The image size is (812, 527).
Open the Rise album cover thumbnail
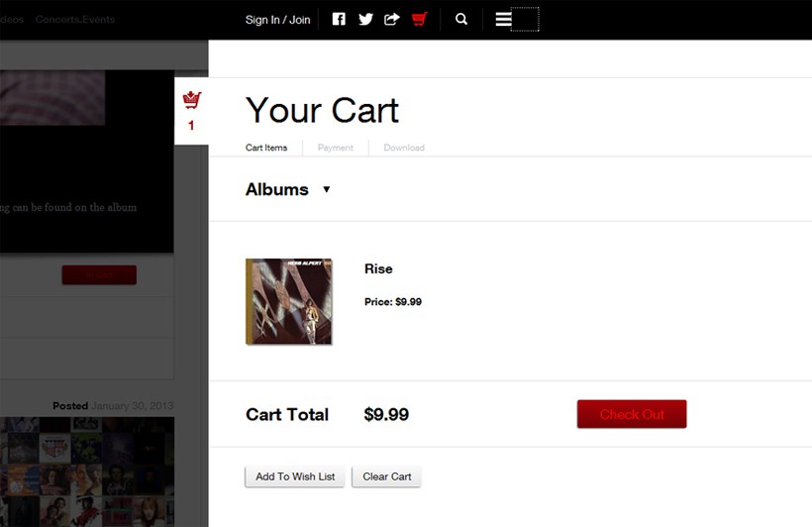pyautogui.click(x=288, y=301)
